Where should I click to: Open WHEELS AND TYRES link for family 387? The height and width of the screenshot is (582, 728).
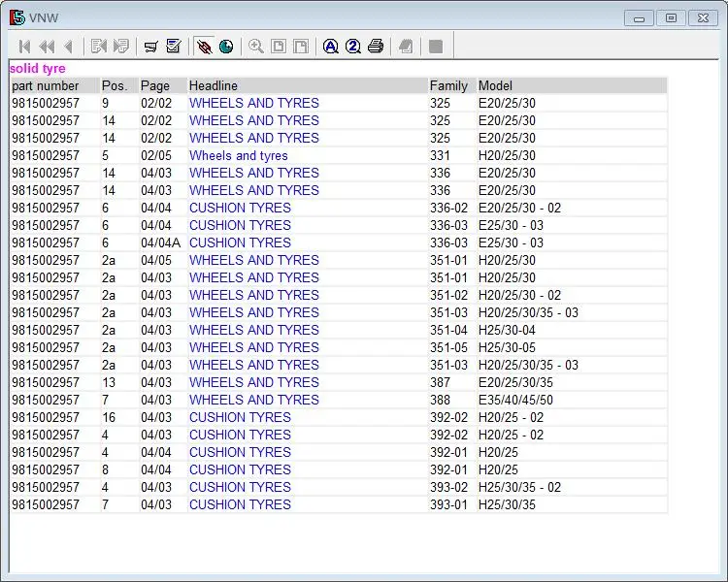point(254,382)
